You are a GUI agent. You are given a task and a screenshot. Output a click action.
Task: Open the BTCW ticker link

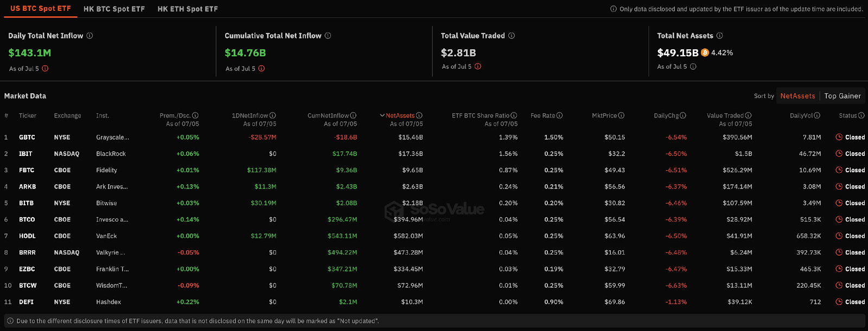(28, 285)
